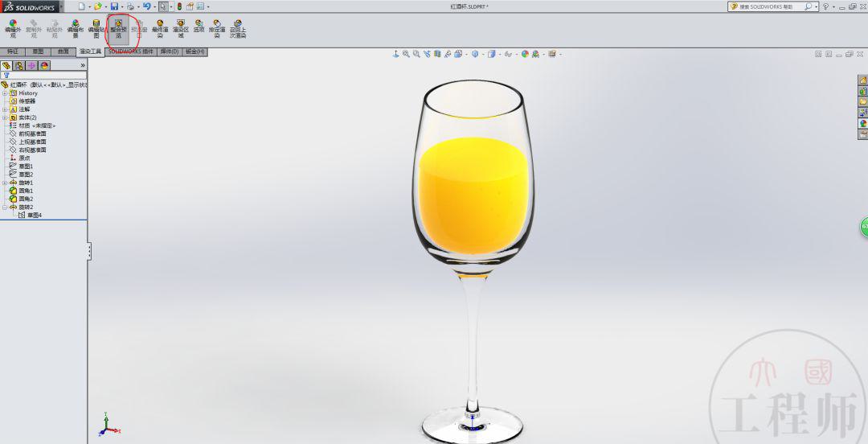The width and height of the screenshot is (868, 444).
Task: Click 召回上次渲染 (Recall Last Render)
Action: (x=237, y=30)
